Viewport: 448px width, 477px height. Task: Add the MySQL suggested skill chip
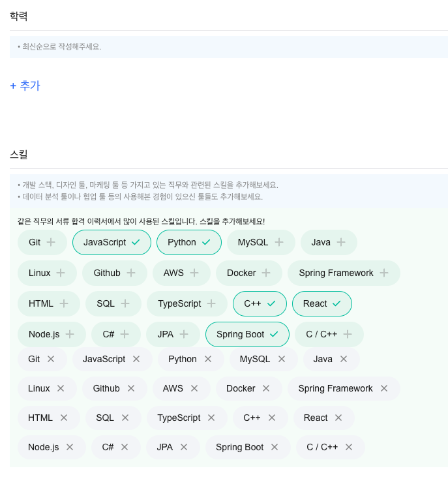261,243
